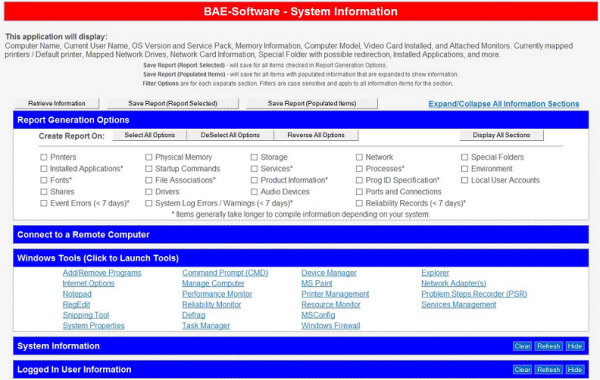600x380 pixels.
Task: Enable File Associations checkbox
Action: pos(148,180)
